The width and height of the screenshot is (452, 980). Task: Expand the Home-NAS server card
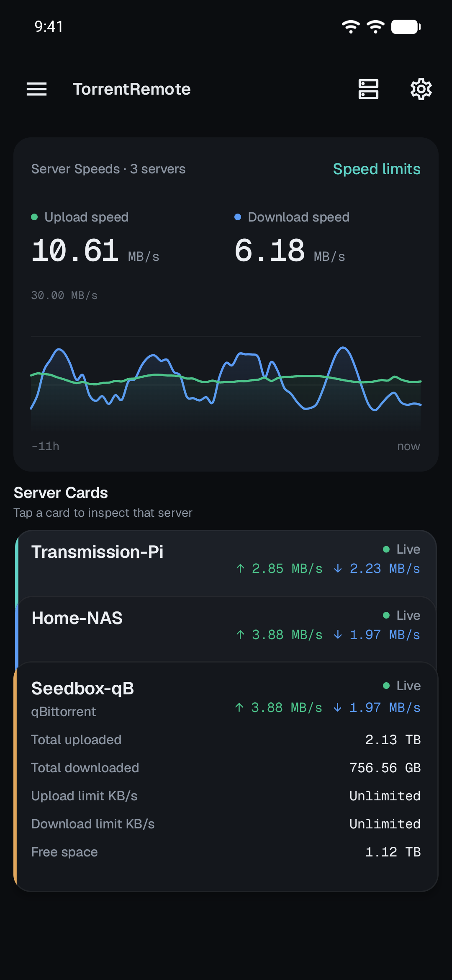click(226, 629)
